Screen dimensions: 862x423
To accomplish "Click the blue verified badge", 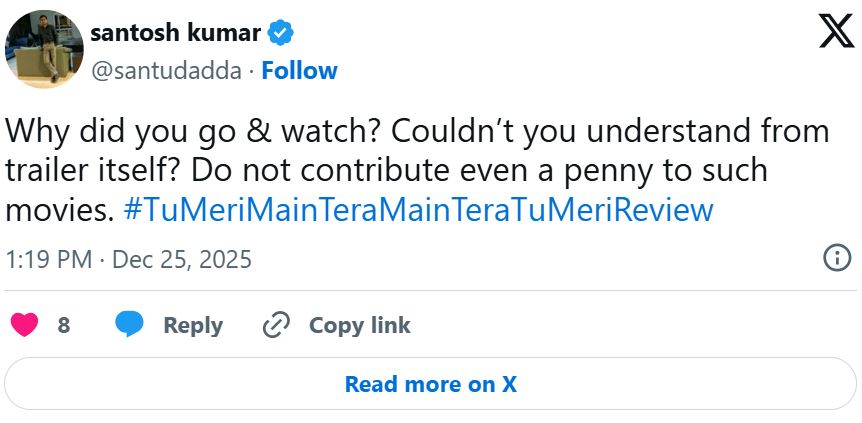I will tap(281, 34).
